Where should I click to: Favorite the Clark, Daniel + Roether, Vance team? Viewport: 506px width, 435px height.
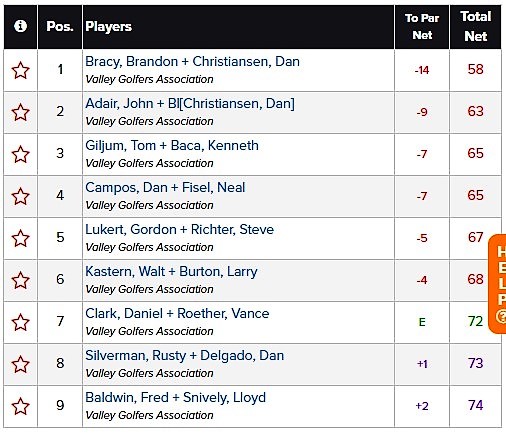[20, 322]
